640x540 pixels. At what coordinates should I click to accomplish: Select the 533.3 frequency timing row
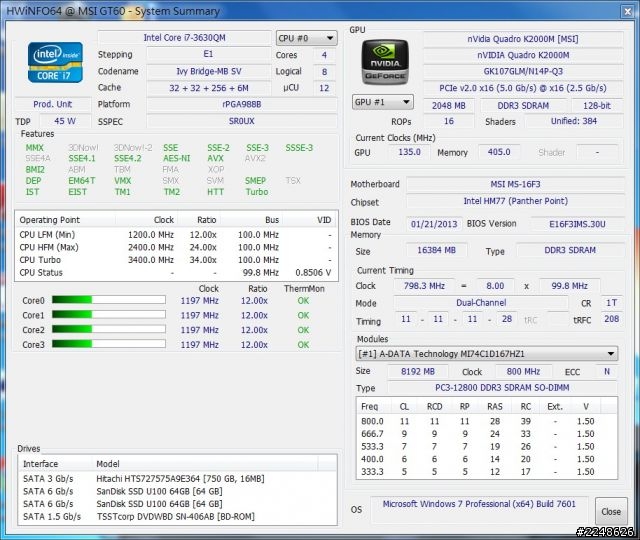coord(487,447)
